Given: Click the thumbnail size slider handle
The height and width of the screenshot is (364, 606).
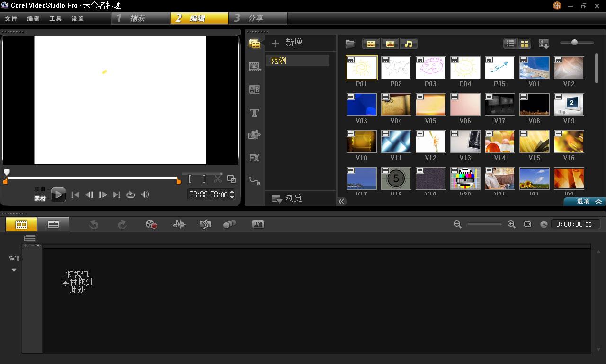Looking at the screenshot, I should pyautogui.click(x=574, y=43).
